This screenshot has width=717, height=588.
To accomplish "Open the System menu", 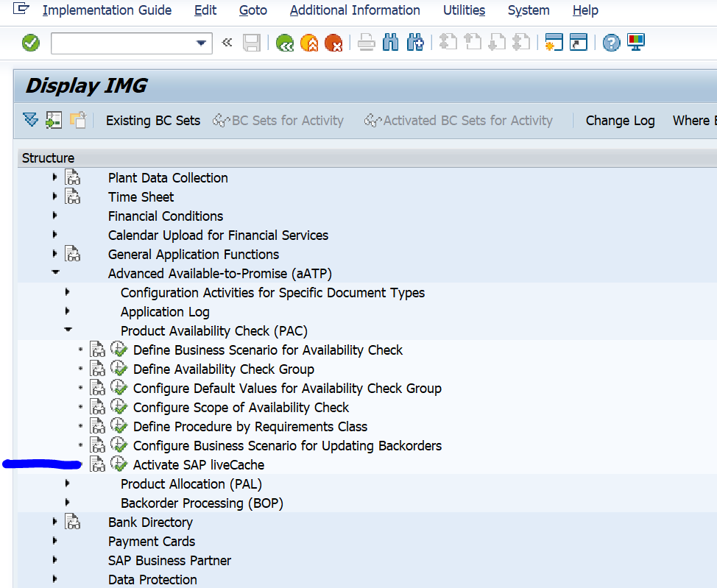I will click(x=529, y=10).
